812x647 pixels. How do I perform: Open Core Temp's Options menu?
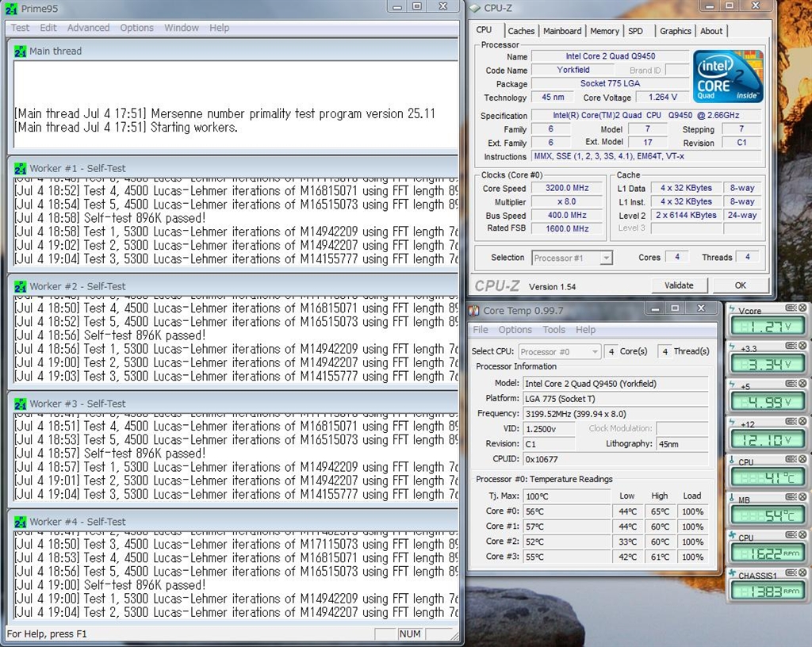515,330
